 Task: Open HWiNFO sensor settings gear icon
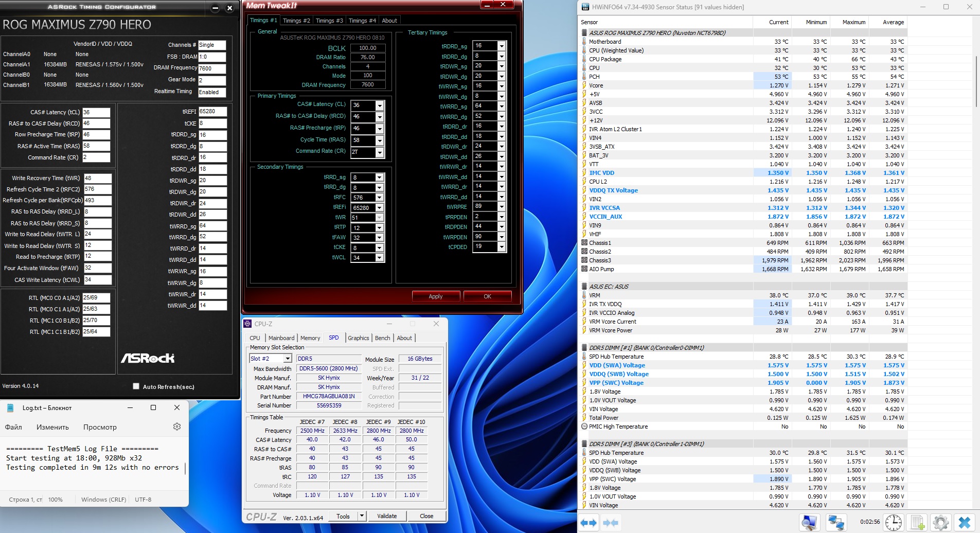pos(940,523)
